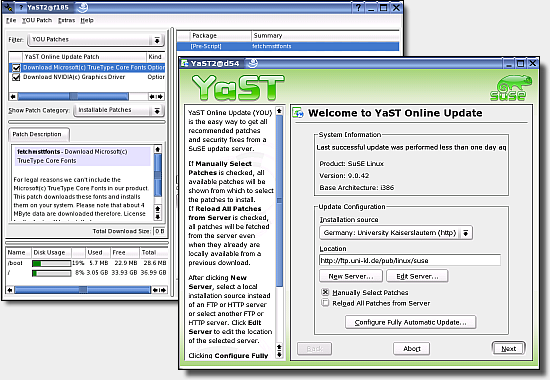Open Show Patch Category dropdown
This screenshot has height=380, width=550.
[x=119, y=110]
